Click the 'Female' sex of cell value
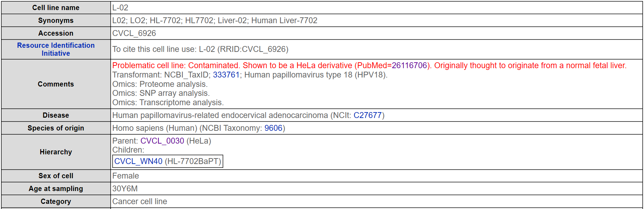The image size is (644, 209). tap(125, 176)
